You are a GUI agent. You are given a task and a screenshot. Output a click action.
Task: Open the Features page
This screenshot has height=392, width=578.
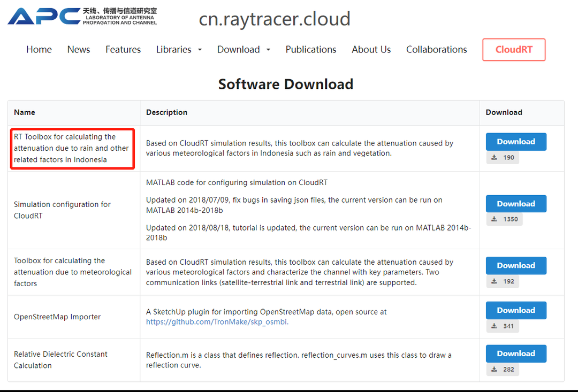click(x=123, y=49)
